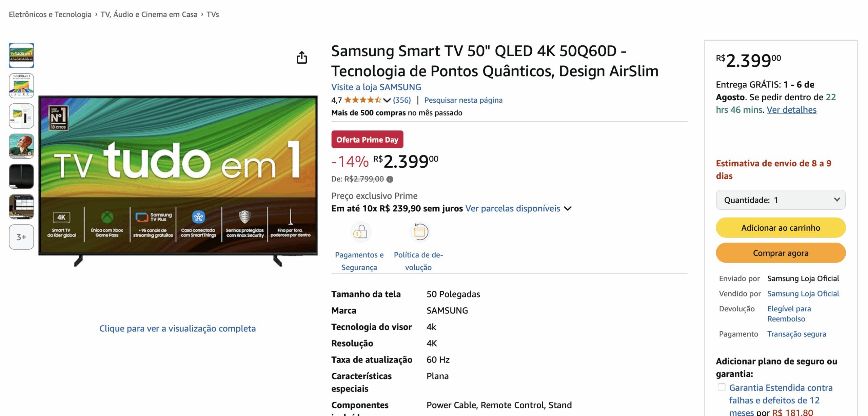Image resolution: width=868 pixels, height=416 pixels.
Task: Click the info icon beside the R$2.799,00 list price
Action: (390, 179)
